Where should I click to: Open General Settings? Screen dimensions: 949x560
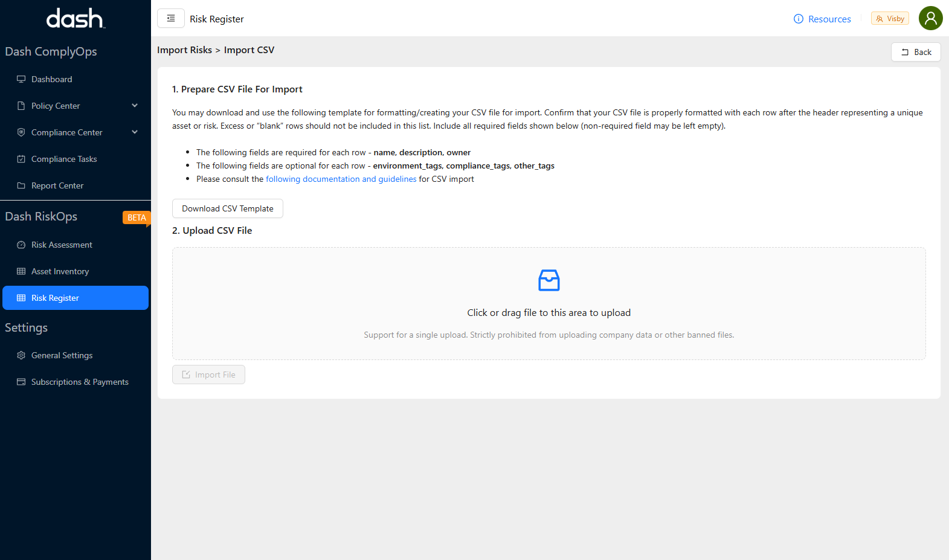point(62,355)
